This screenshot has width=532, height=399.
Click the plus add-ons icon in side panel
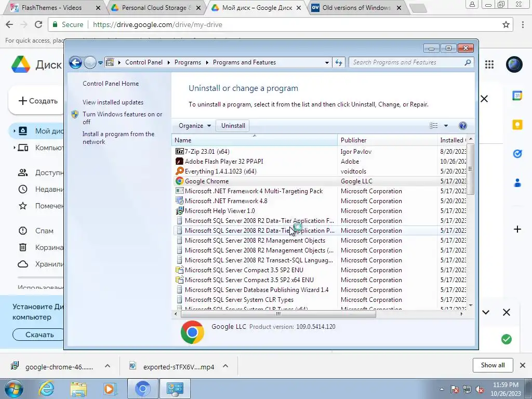[517, 229]
